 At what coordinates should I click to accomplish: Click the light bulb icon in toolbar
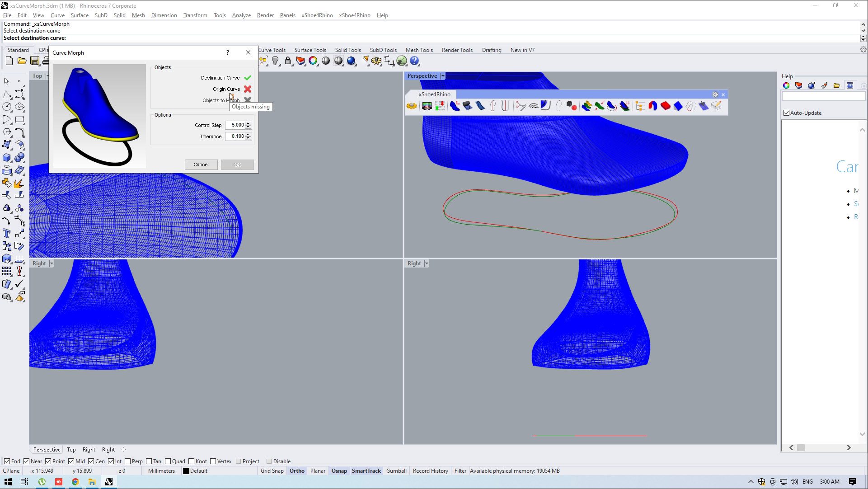point(275,61)
